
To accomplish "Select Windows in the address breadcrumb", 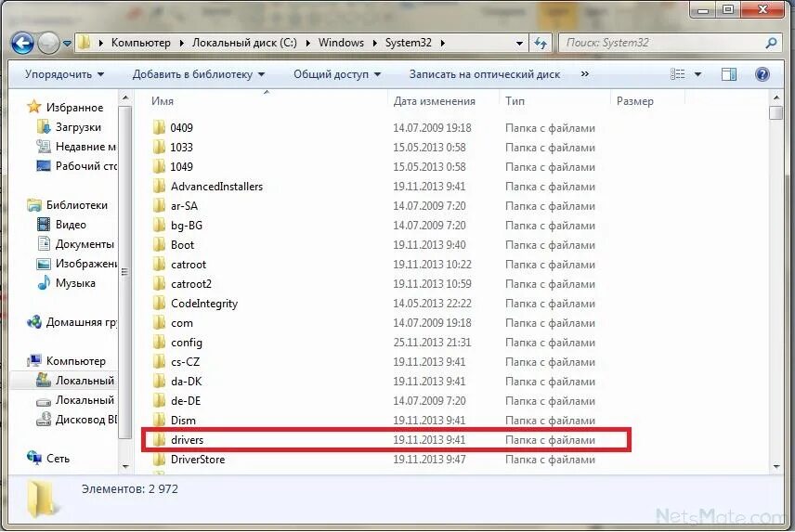I will tap(341, 43).
